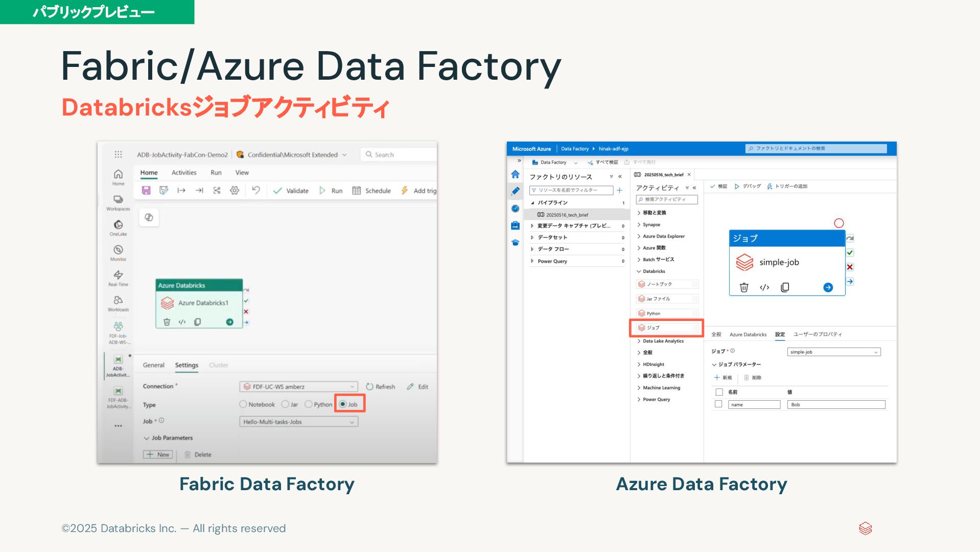
Task: Click the デバッグ button in ADF toolbar
Action: (x=748, y=187)
